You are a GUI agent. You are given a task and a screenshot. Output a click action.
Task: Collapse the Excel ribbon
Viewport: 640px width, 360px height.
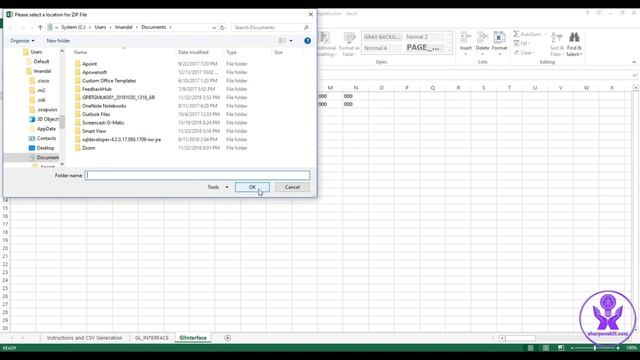click(x=634, y=62)
